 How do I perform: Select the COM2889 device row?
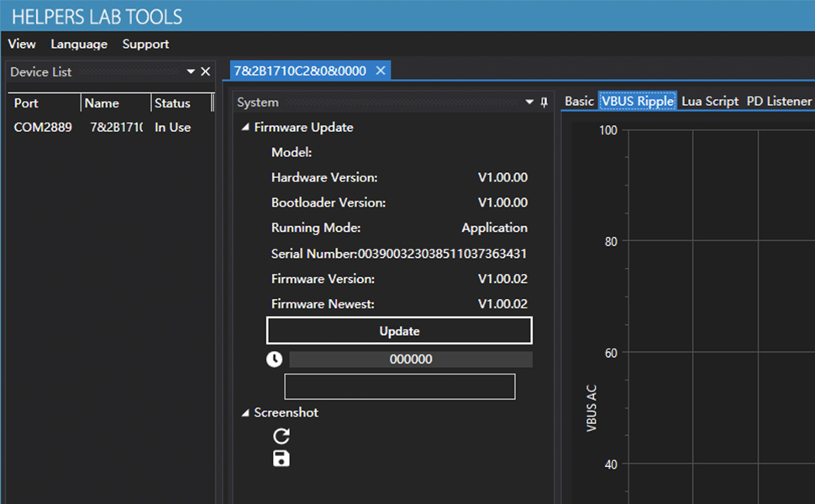click(43, 128)
